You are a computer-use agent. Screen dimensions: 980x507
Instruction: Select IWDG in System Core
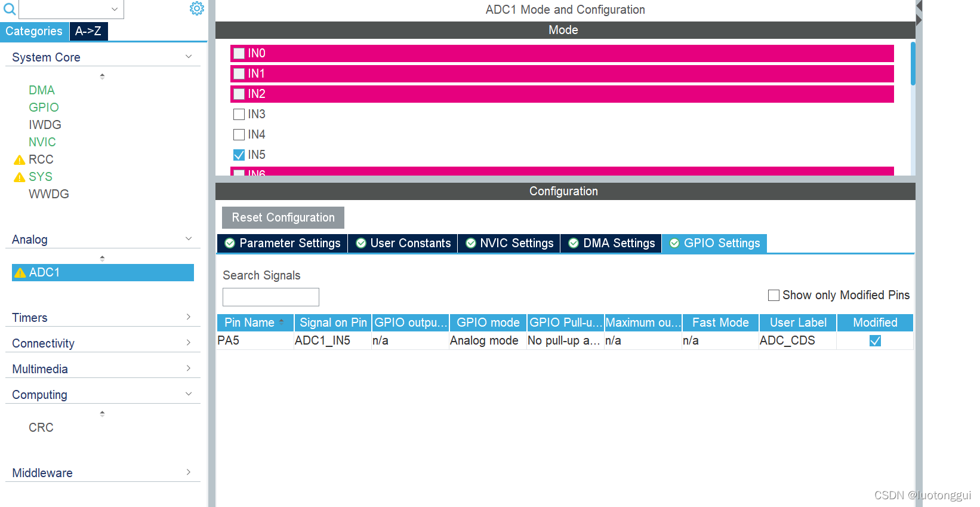pos(45,125)
